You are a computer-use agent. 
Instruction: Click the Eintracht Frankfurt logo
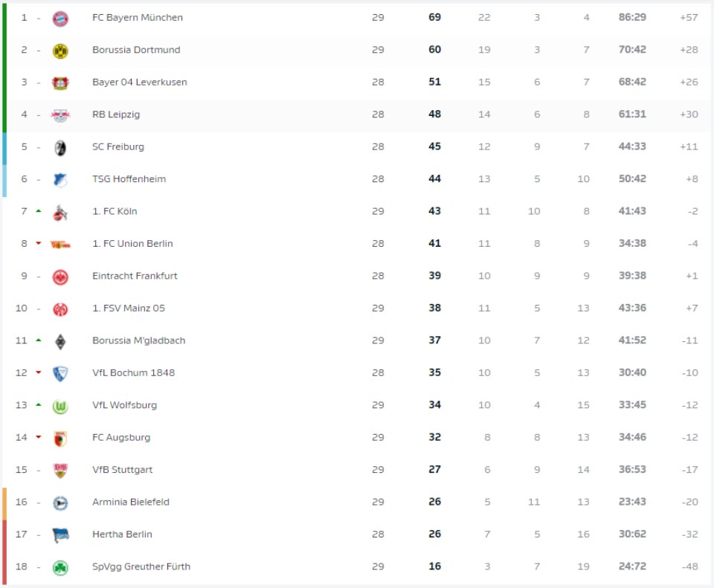click(x=60, y=277)
